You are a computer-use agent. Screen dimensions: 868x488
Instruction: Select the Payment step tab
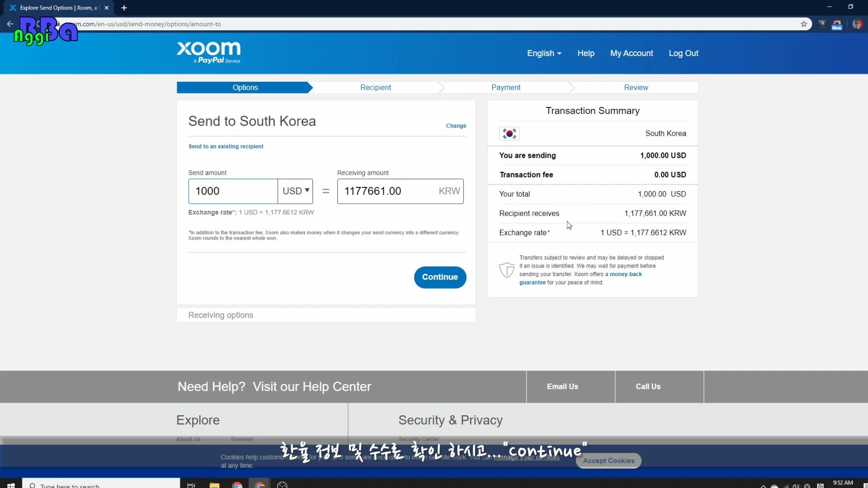click(x=505, y=87)
